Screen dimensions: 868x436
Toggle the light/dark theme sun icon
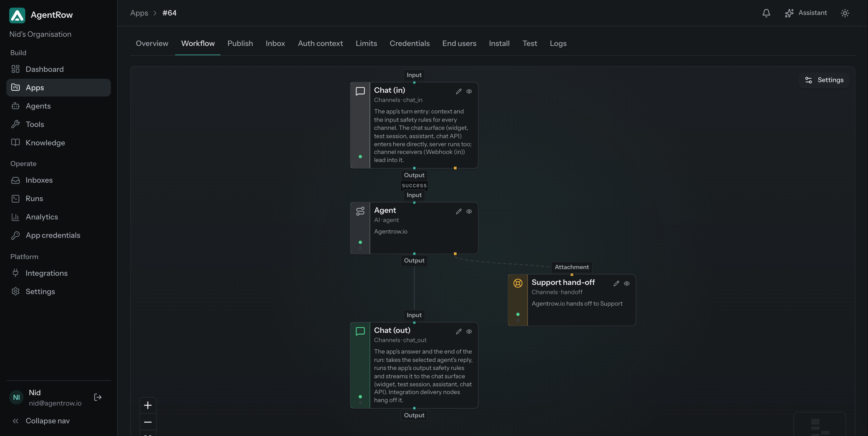[844, 13]
